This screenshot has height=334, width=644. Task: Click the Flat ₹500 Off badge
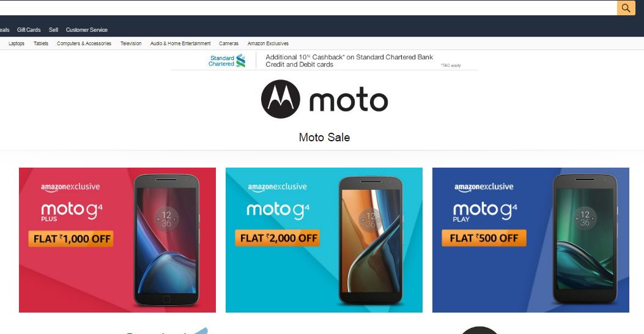point(484,239)
